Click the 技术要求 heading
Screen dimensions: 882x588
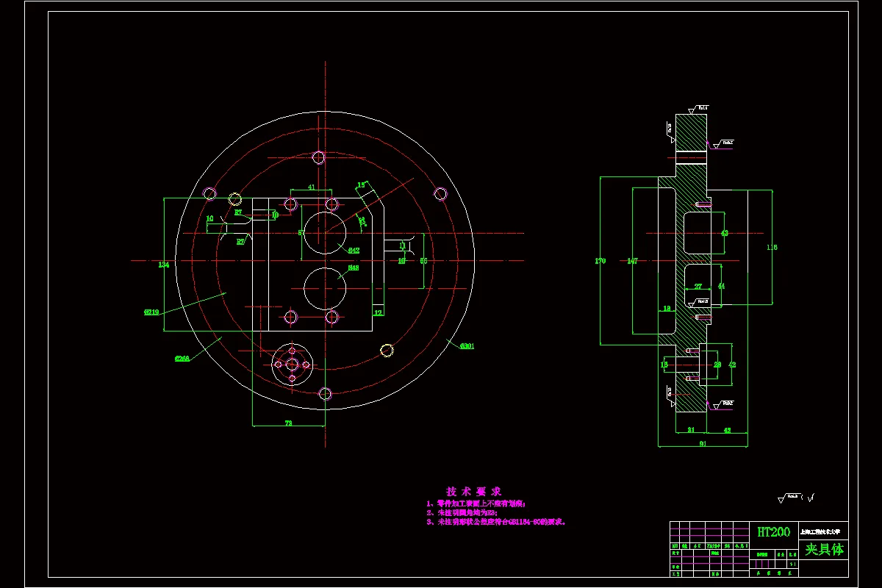pyautogui.click(x=473, y=491)
